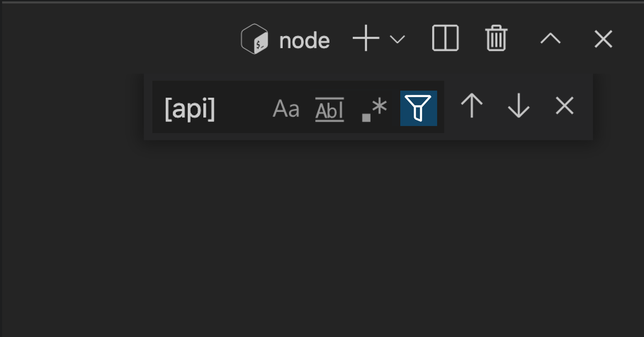
Task: Maximize the panel with the chevron icon
Action: (x=549, y=39)
